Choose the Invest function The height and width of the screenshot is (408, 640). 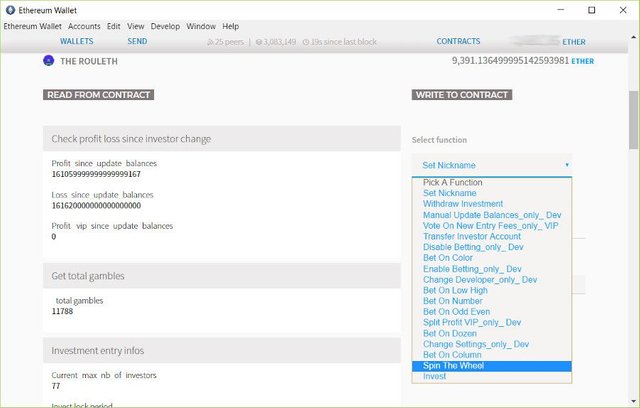tap(492, 377)
